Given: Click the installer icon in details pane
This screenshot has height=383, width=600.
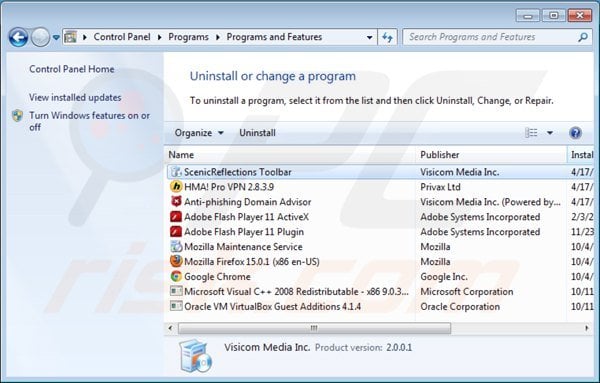Looking at the screenshot, I should tap(196, 357).
